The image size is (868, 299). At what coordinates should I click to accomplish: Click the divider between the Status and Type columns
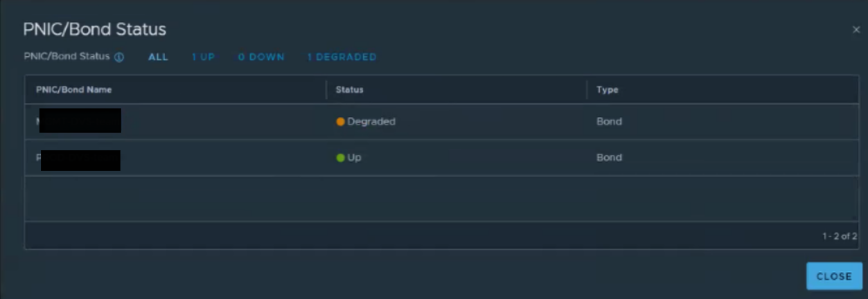pos(587,90)
